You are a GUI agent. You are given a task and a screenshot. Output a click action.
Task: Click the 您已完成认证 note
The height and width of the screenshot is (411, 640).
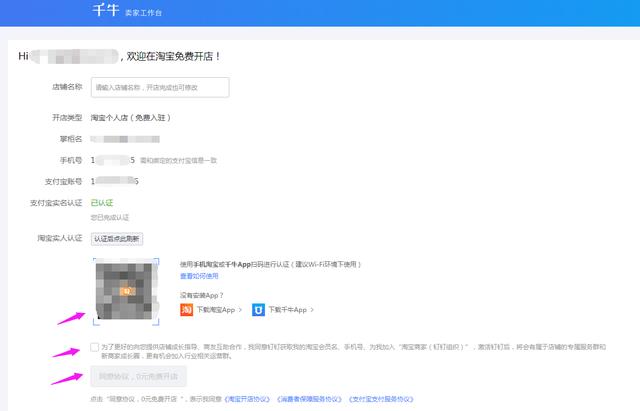[110, 218]
